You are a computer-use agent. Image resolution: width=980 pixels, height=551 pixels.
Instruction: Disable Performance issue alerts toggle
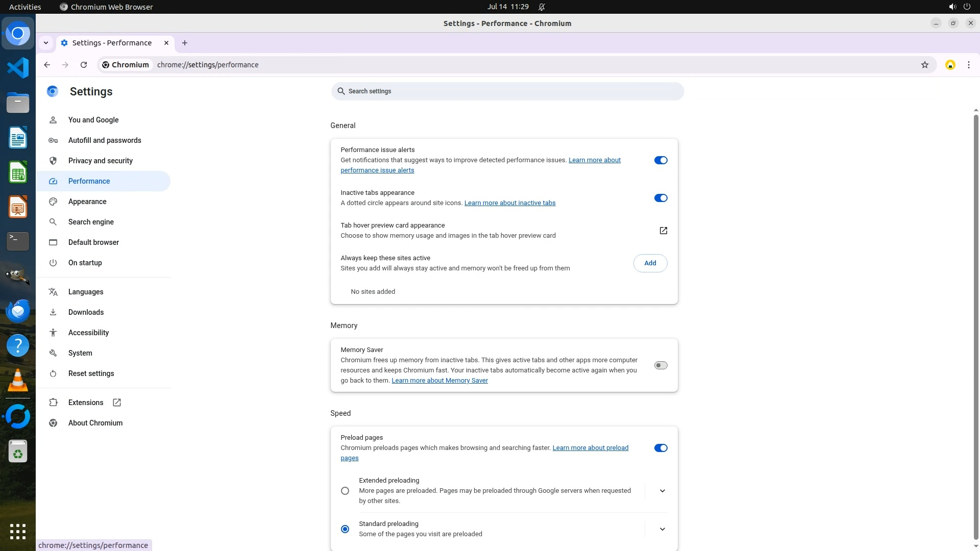coord(660,160)
